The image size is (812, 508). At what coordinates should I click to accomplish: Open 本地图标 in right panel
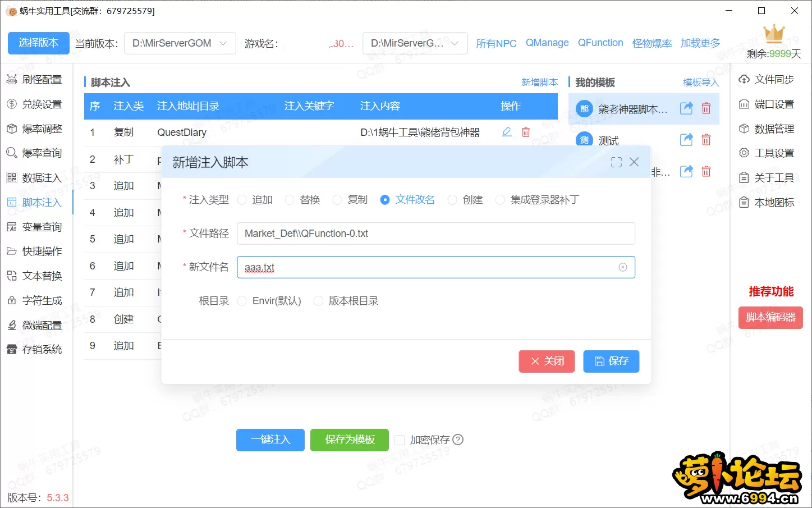767,203
